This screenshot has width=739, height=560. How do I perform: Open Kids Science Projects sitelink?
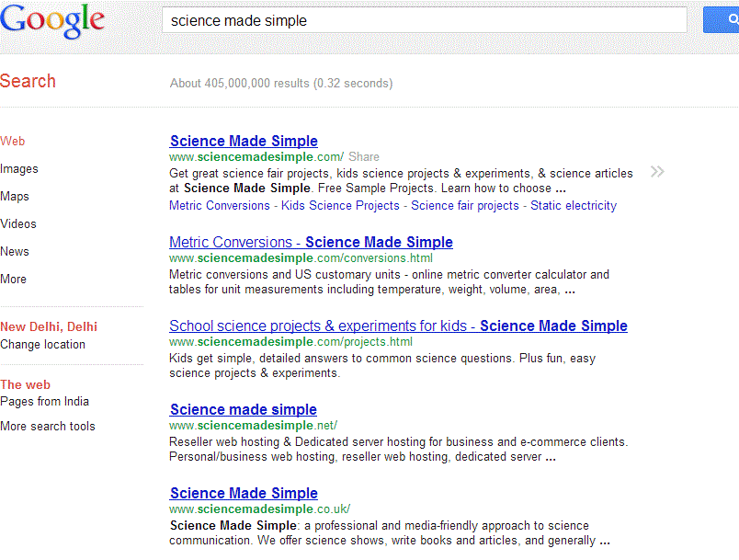[x=340, y=206]
